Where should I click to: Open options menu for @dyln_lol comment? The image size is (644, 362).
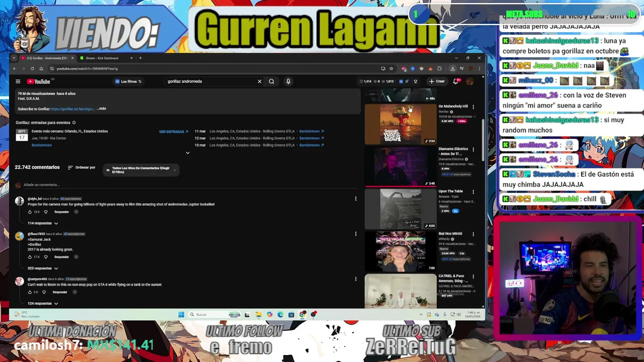(356, 199)
